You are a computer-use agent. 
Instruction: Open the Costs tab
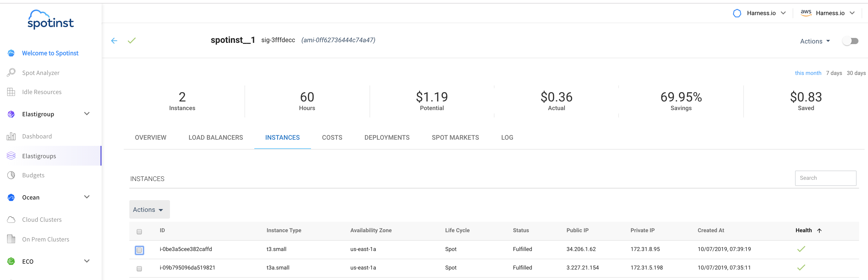click(332, 138)
